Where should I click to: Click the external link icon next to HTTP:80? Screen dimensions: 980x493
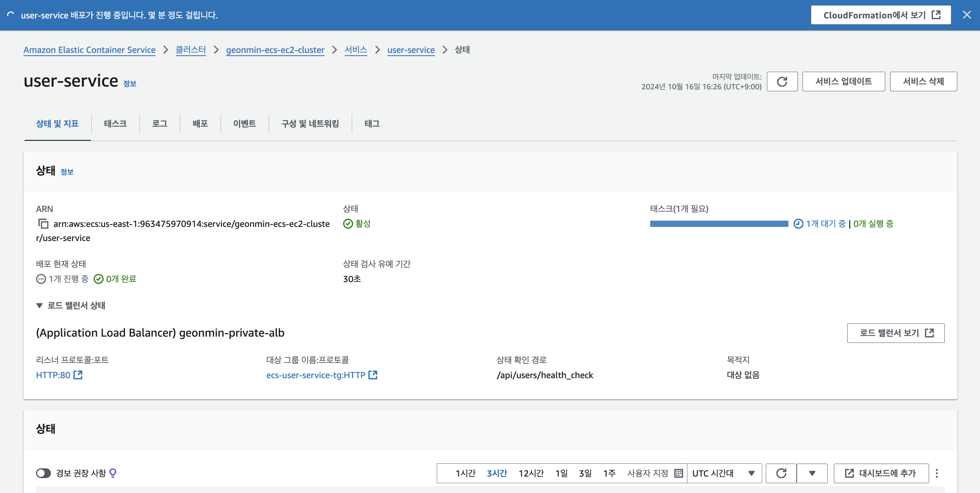click(x=78, y=375)
